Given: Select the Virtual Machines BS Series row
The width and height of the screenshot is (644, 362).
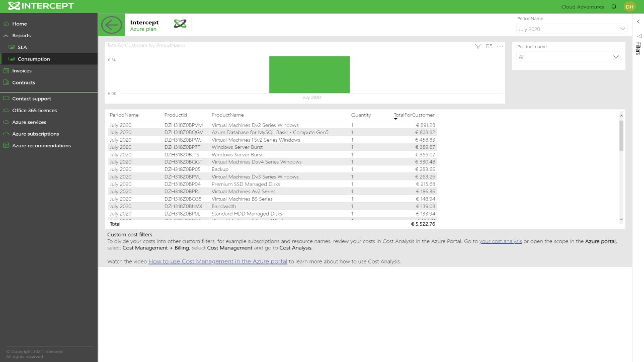Looking at the screenshot, I should pos(272,199).
